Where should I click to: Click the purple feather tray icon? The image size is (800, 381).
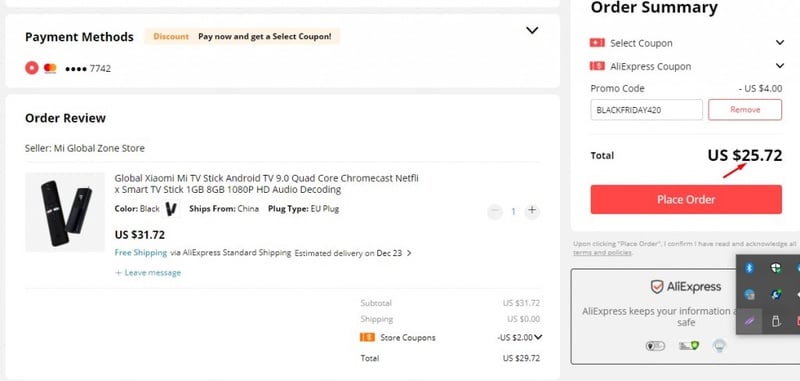coord(749,322)
